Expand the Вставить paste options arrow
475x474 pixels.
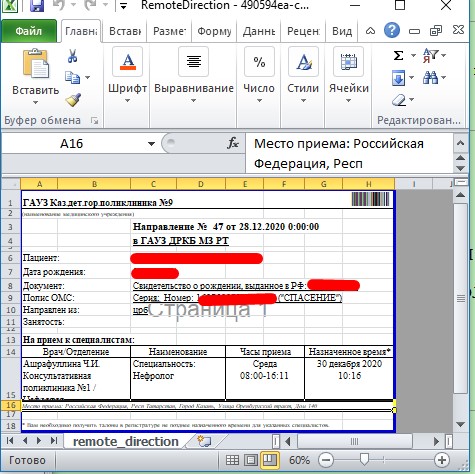tap(35, 102)
